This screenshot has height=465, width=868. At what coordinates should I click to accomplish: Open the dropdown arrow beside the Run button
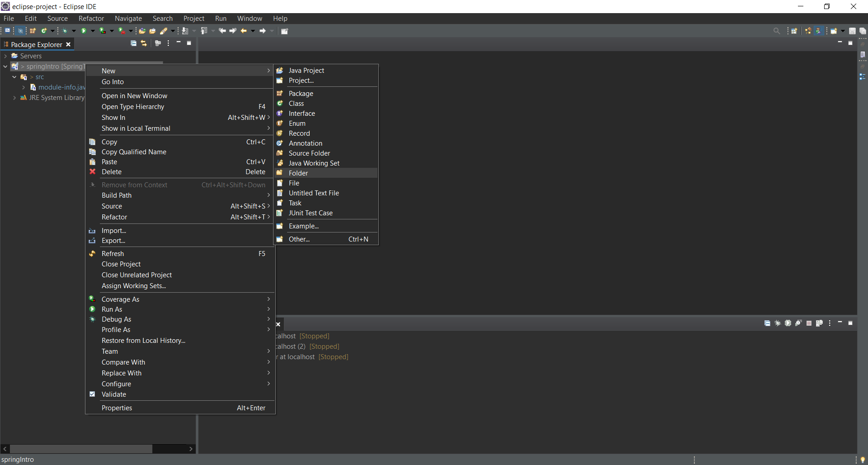[93, 31]
